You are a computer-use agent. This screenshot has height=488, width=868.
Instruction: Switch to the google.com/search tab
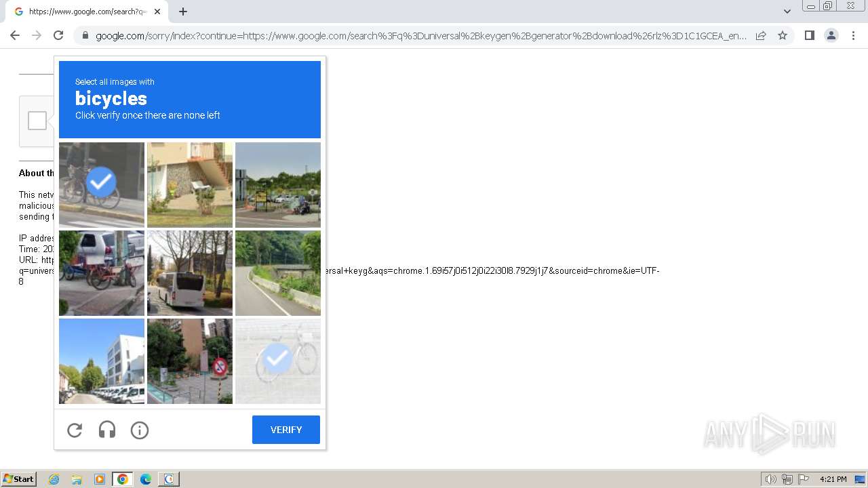click(86, 12)
